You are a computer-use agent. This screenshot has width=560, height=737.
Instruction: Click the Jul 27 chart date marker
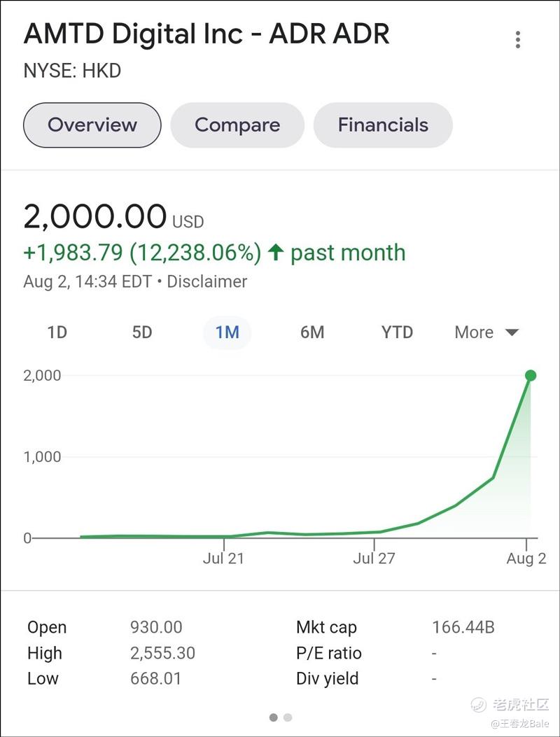point(374,558)
